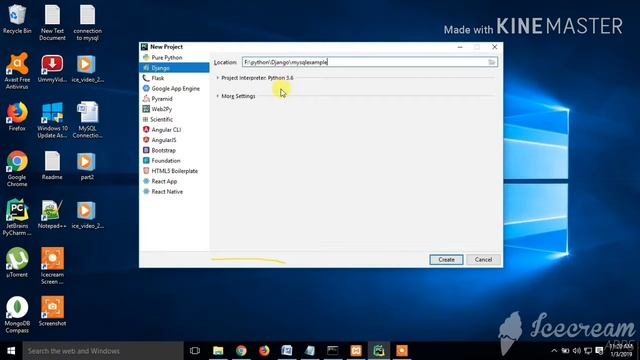Select part2 video file on desktop
The image size is (640, 360).
click(87, 165)
